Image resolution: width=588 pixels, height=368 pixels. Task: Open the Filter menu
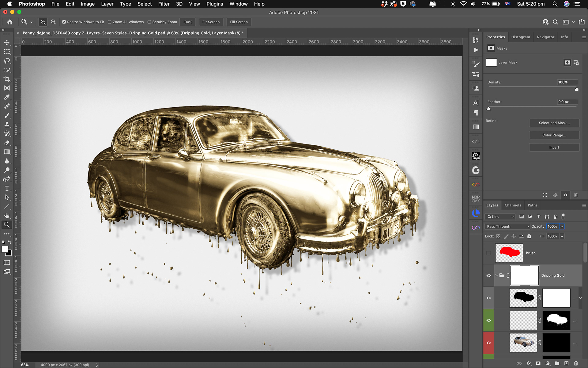point(164,4)
